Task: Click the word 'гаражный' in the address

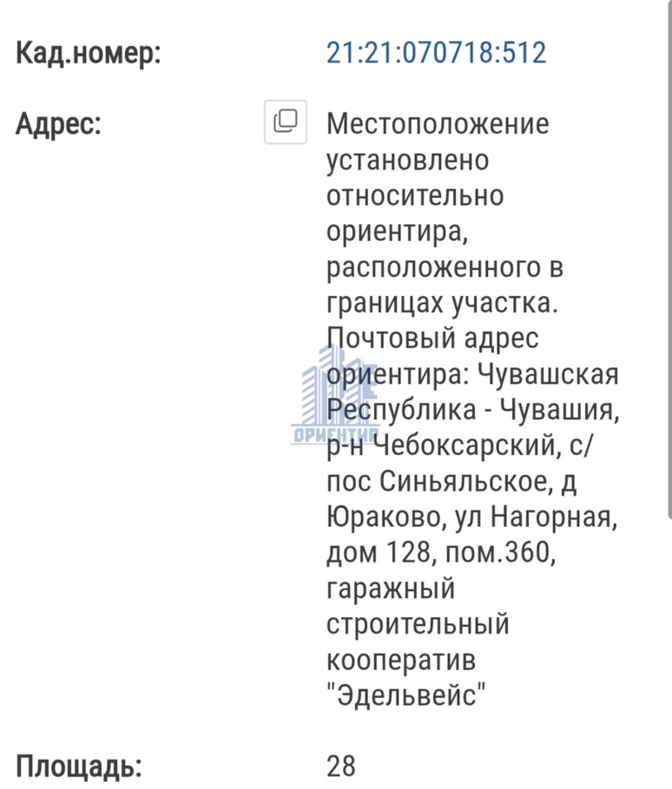Action: click(391, 588)
